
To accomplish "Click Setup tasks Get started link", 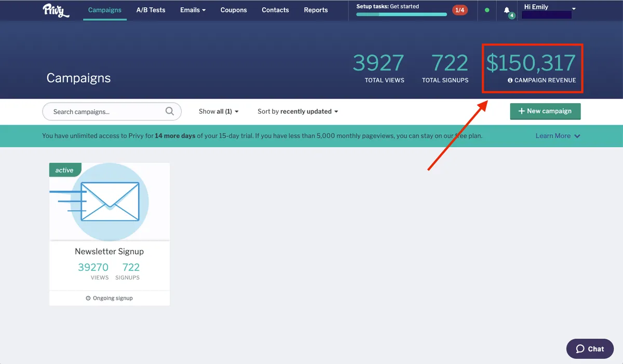I will (x=387, y=6).
